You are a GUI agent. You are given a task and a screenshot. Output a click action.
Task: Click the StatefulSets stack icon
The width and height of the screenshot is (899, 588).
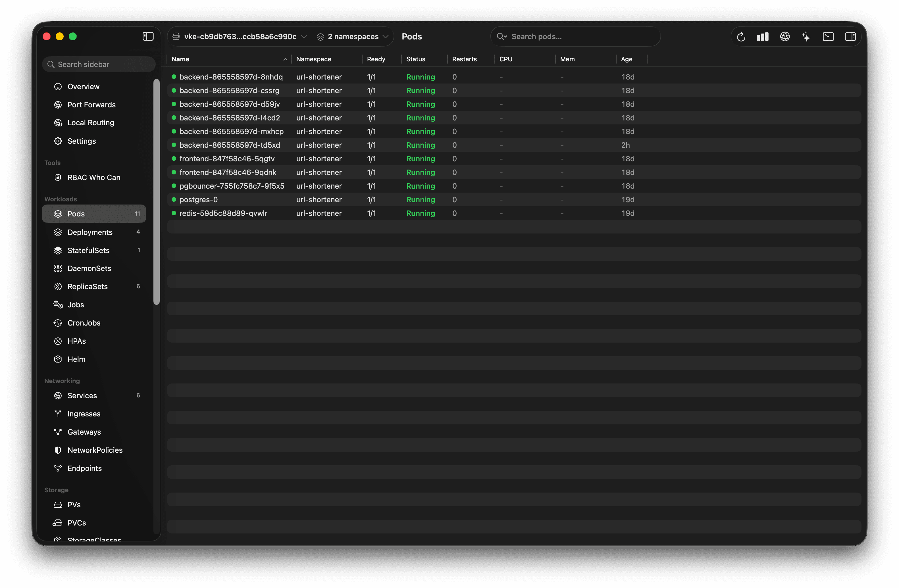(x=58, y=250)
